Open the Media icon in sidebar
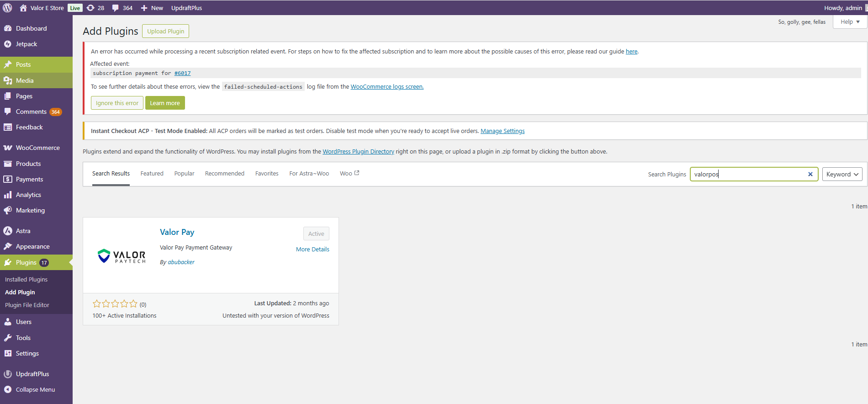868x404 pixels. [x=8, y=80]
